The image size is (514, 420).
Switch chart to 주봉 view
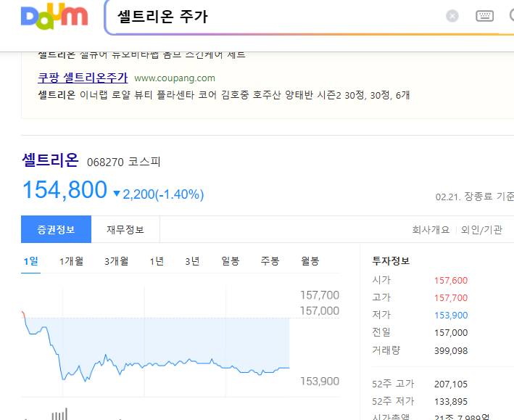270,262
